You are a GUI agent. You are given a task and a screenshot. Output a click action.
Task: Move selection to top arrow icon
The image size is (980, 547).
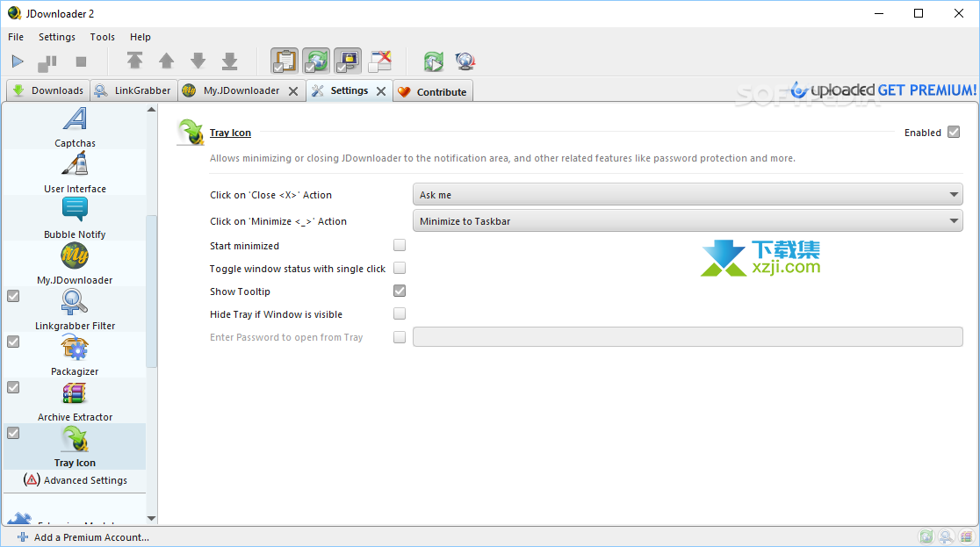coord(134,61)
